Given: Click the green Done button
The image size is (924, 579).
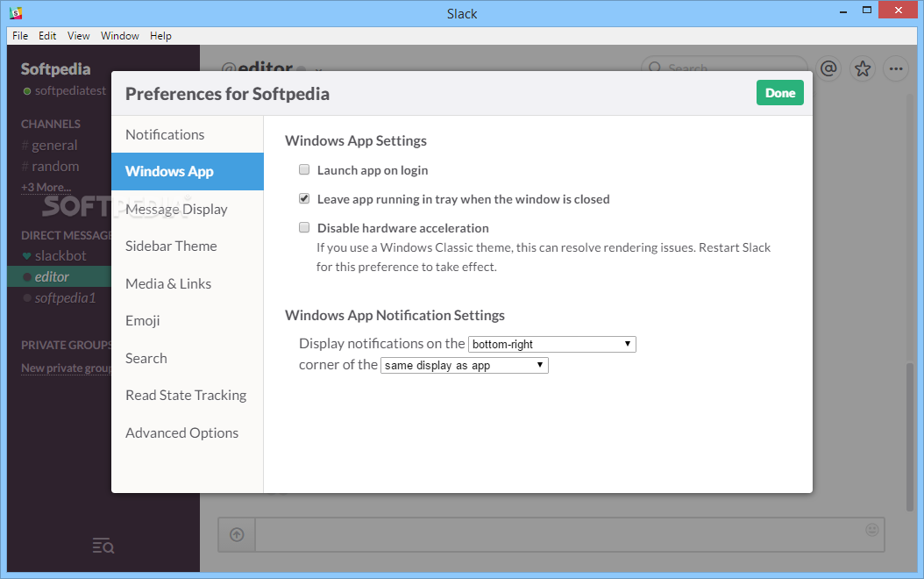Looking at the screenshot, I should [x=779, y=93].
